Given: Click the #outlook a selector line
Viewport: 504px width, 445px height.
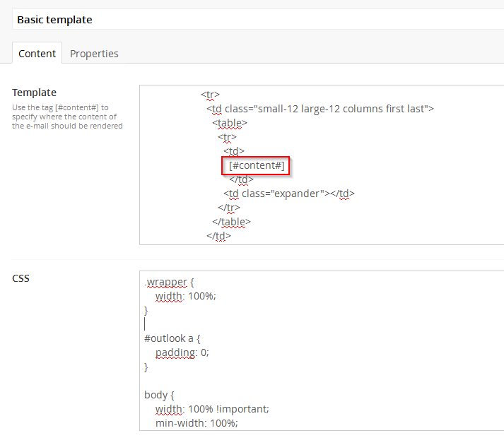Looking at the screenshot, I should point(172,338).
